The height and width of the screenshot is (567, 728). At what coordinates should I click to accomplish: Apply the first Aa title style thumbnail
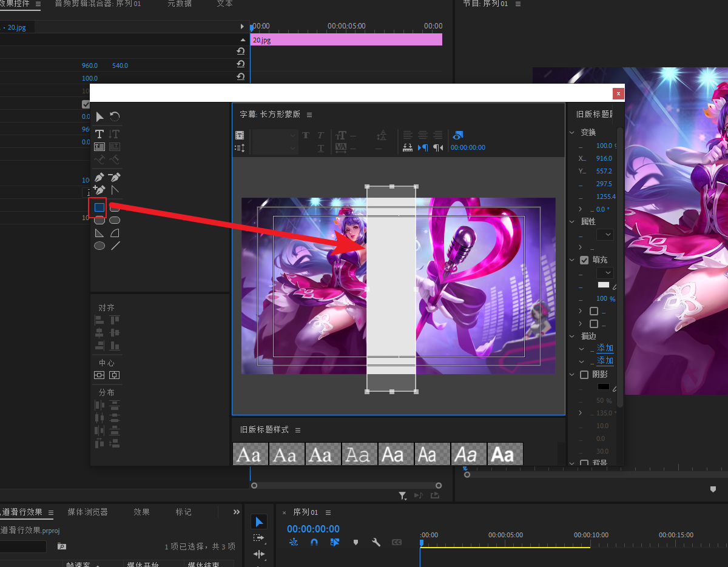(x=250, y=454)
